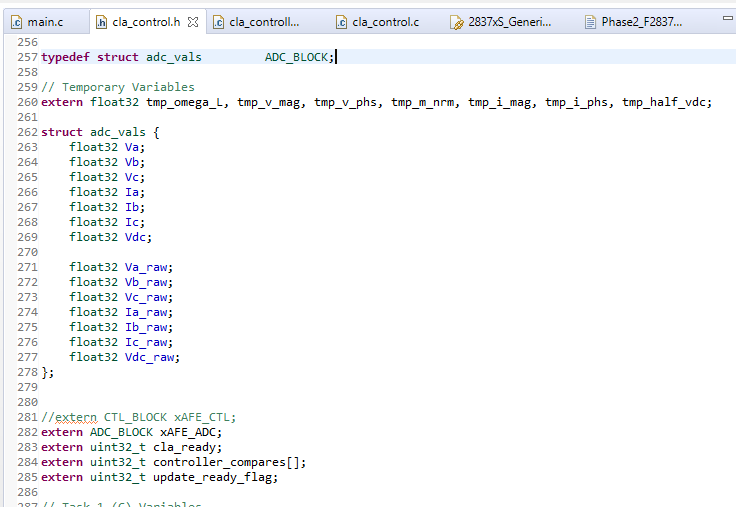Click the update_ready_flag declaration

(160, 478)
